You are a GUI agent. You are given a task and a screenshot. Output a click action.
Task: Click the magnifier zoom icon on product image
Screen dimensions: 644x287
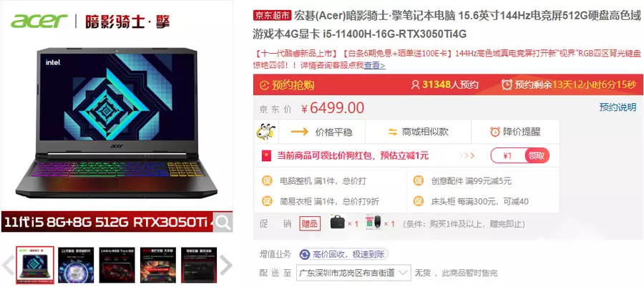[223, 222]
